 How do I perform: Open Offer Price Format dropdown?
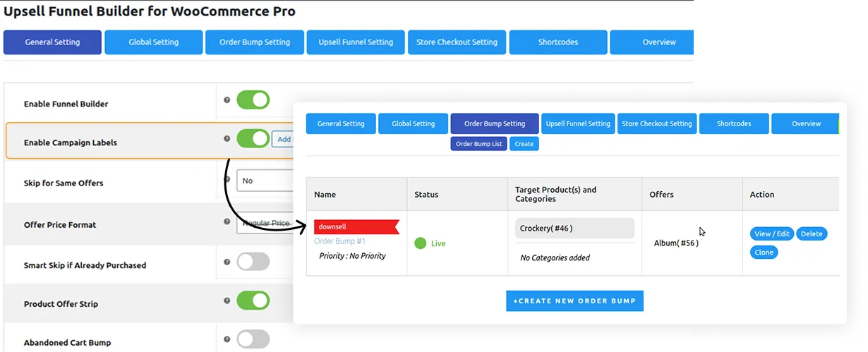[265, 223]
